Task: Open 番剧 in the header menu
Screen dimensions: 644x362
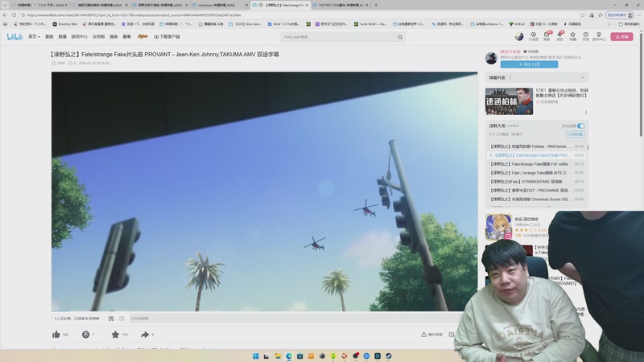Action: 49,37
